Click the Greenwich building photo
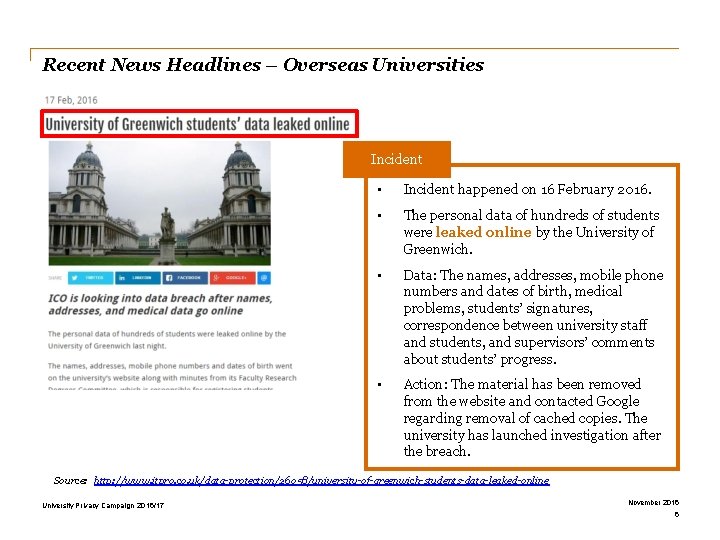This screenshot has height=540, width=720. click(x=160, y=203)
